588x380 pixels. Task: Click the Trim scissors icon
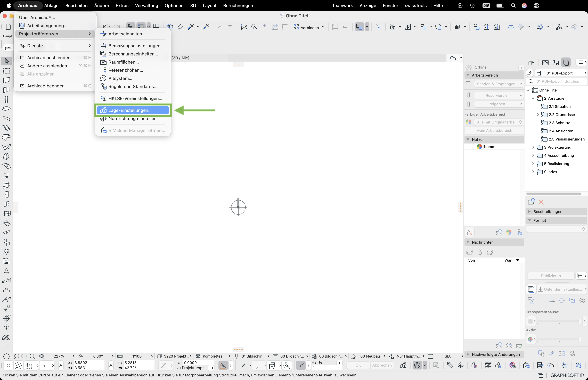tap(244, 27)
